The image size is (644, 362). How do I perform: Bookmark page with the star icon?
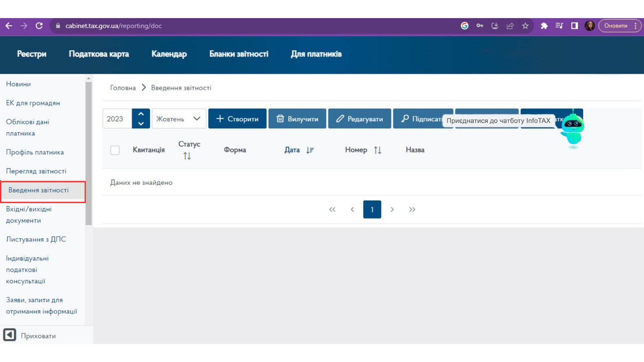(x=525, y=26)
